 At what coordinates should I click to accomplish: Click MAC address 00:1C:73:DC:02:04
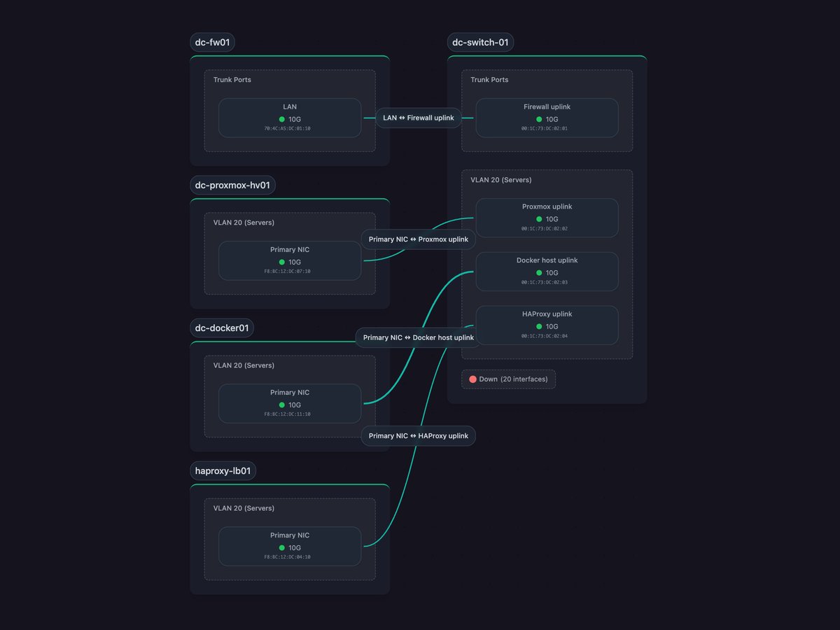(545, 336)
